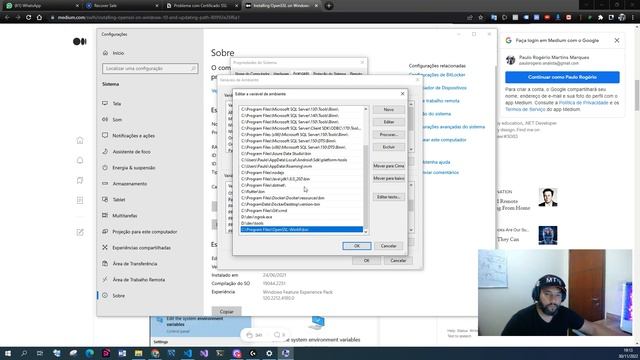Click the Medium bookmarks sidebar icon
The height and width of the screenshot is (360, 640).
click(80, 180)
